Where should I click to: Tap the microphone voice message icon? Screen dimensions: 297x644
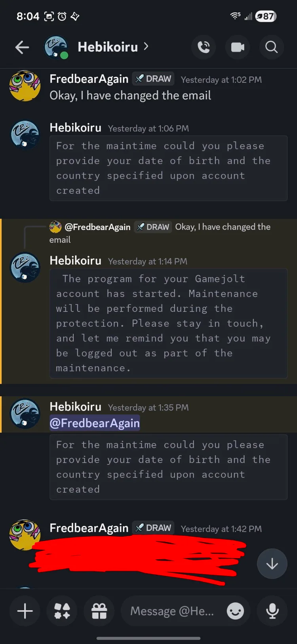tap(272, 611)
